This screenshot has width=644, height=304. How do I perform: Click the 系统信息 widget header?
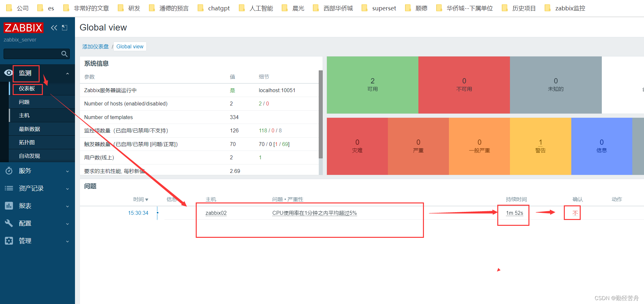96,64
